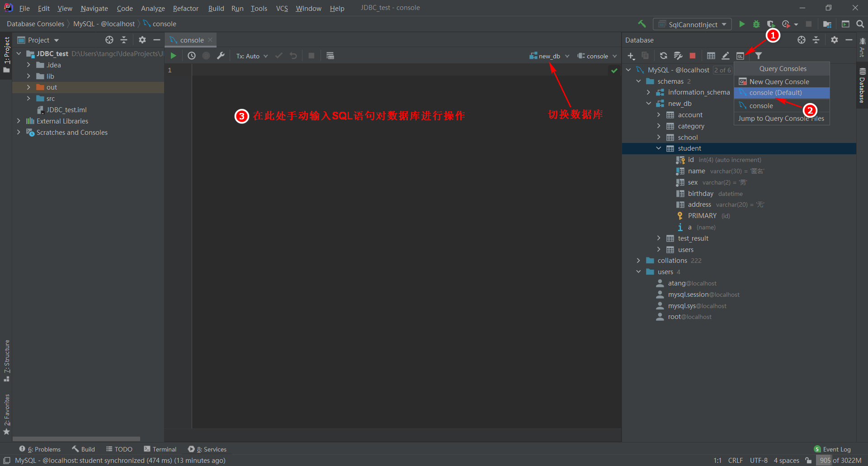This screenshot has height=466, width=868.
Task: Debug SqlCannotInject with bug icon
Action: click(x=756, y=24)
